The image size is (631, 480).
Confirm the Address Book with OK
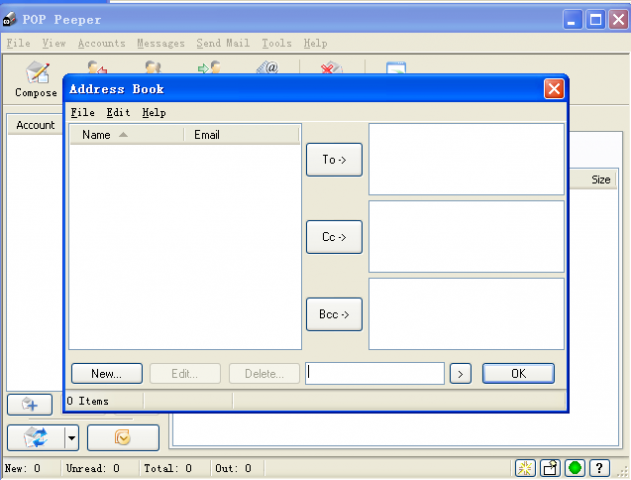click(518, 373)
